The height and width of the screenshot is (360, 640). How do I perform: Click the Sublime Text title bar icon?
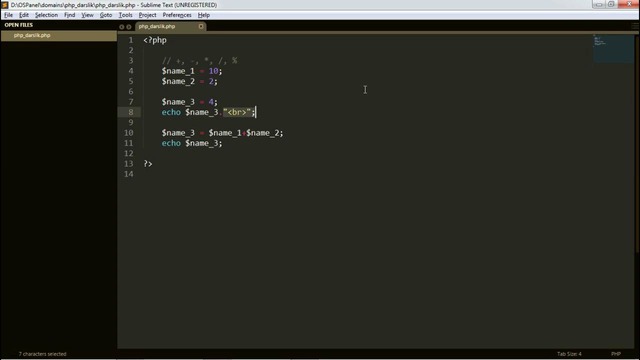pyautogui.click(x=4, y=5)
